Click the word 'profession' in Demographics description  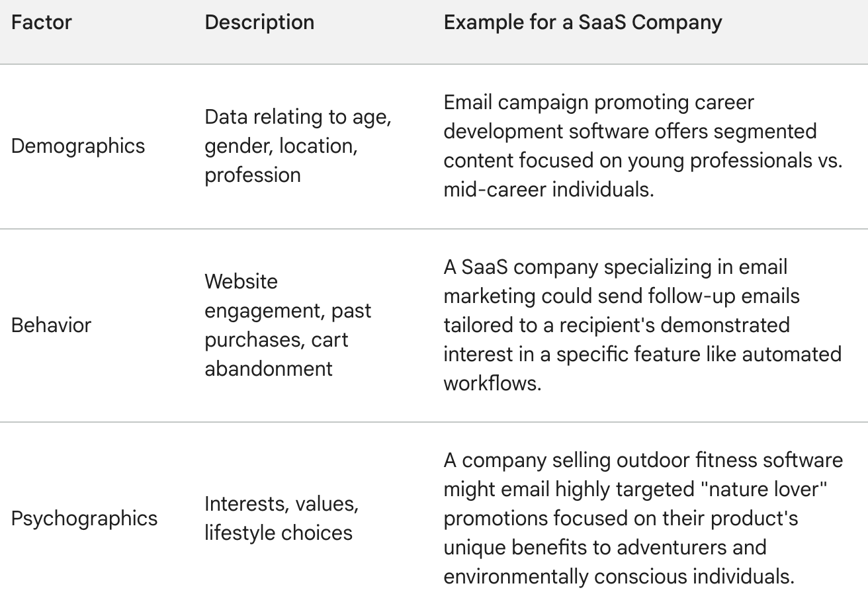pos(253,175)
